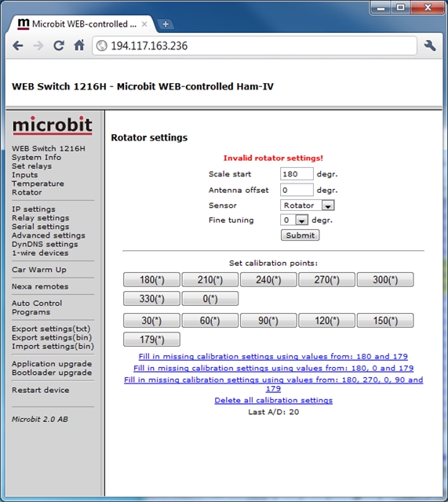Viewport: 448px width, 502px height.
Task: Select the Microbit WEB-controlled browser tab
Action: tap(80, 24)
